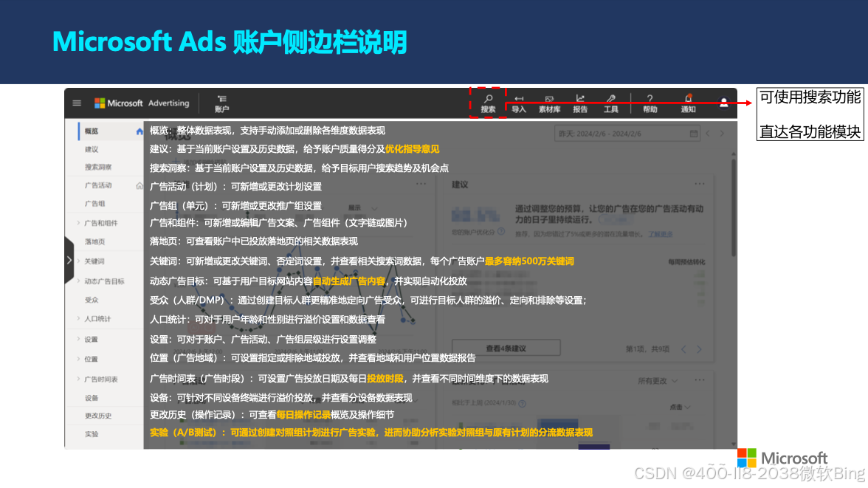Expand 广告和组件 in sidebar
Screen dimensions: 868x488
pyautogui.click(x=78, y=223)
